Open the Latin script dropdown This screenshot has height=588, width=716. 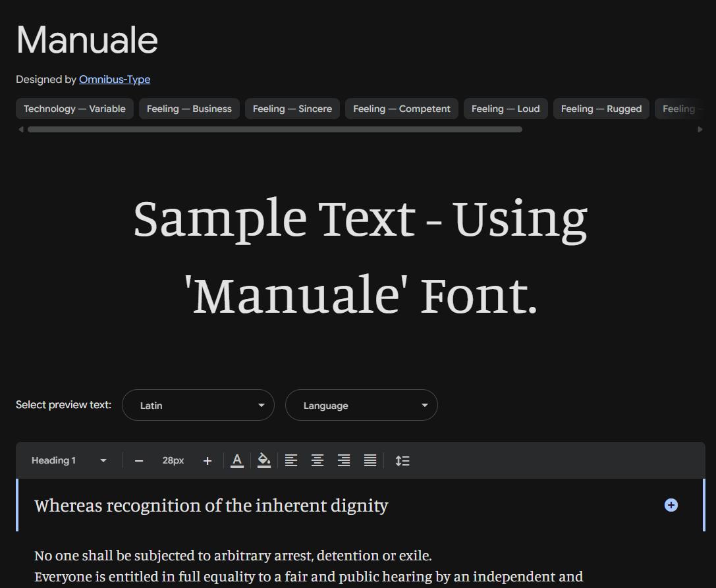[x=198, y=405]
